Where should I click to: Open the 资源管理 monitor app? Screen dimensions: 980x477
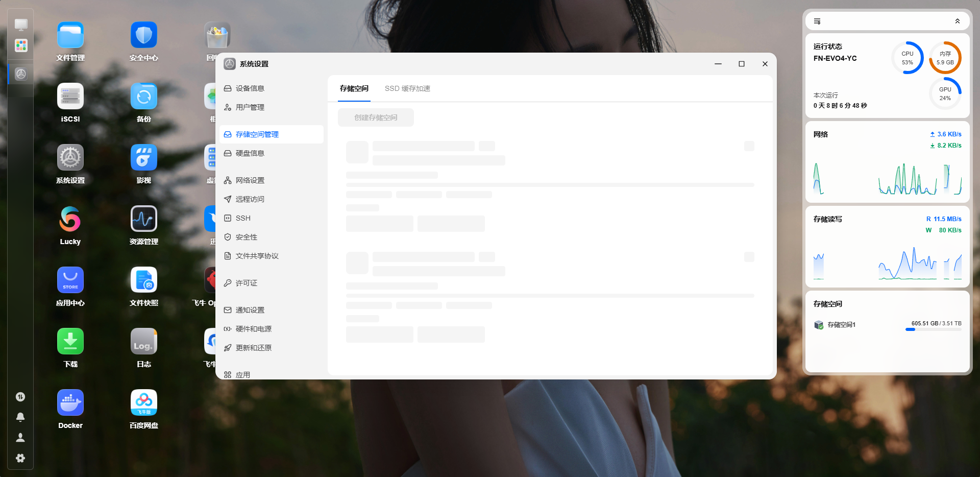[144, 219]
